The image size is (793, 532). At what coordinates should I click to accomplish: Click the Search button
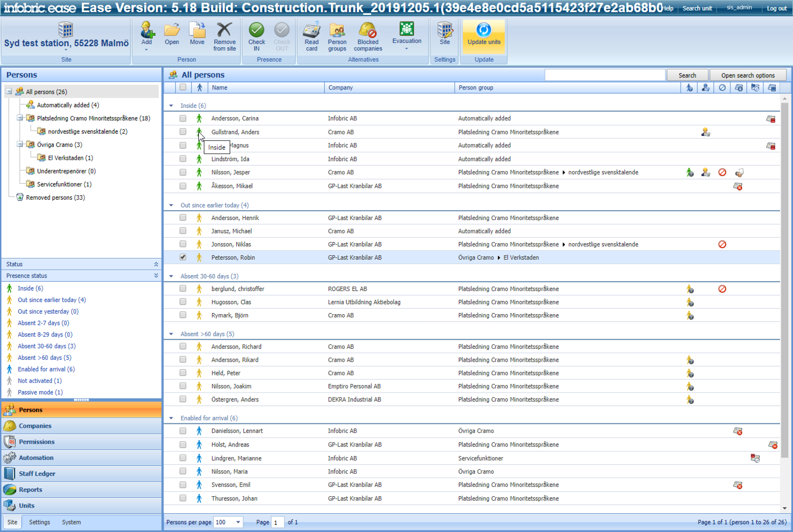click(687, 75)
